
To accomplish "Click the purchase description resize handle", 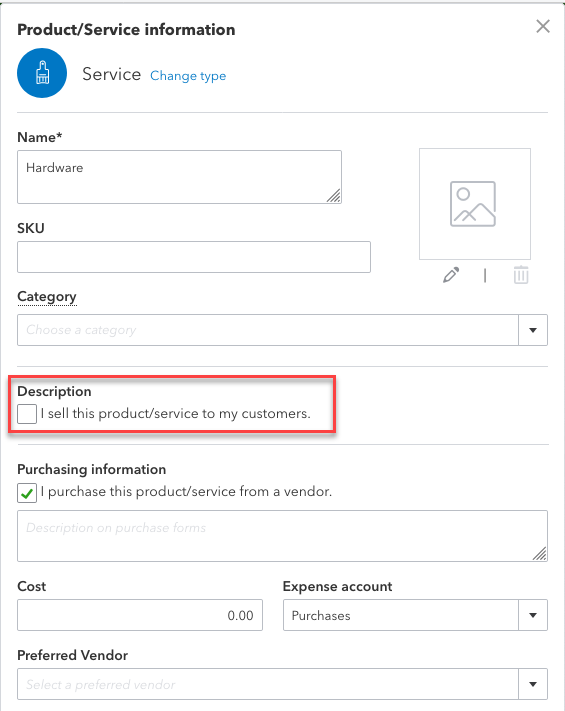I will pyautogui.click(x=540, y=554).
